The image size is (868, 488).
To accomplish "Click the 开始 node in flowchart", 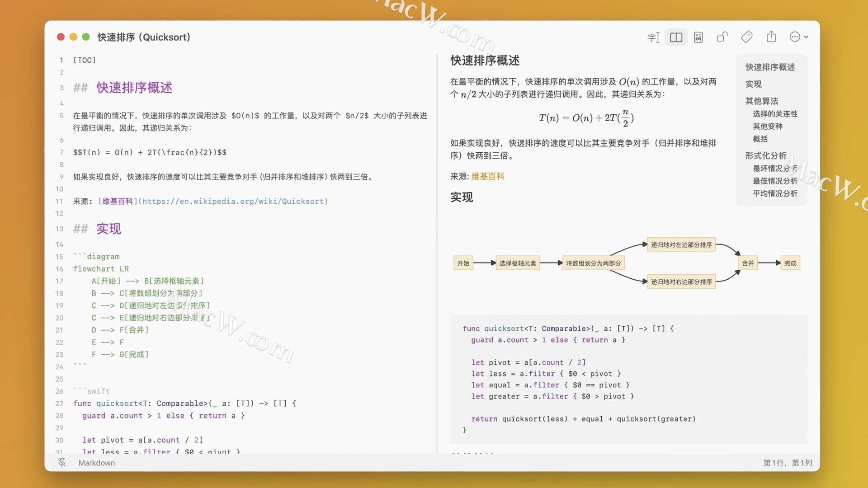I will click(x=463, y=263).
